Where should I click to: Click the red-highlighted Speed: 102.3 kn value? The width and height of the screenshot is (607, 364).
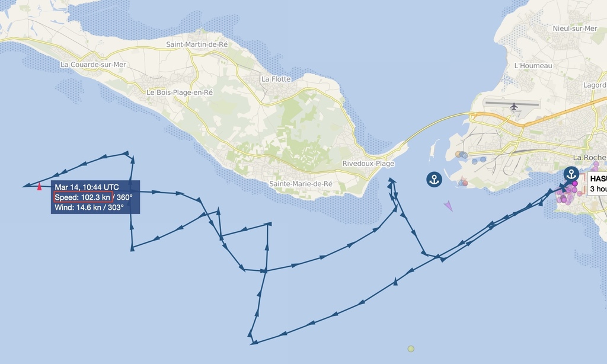[x=83, y=197]
